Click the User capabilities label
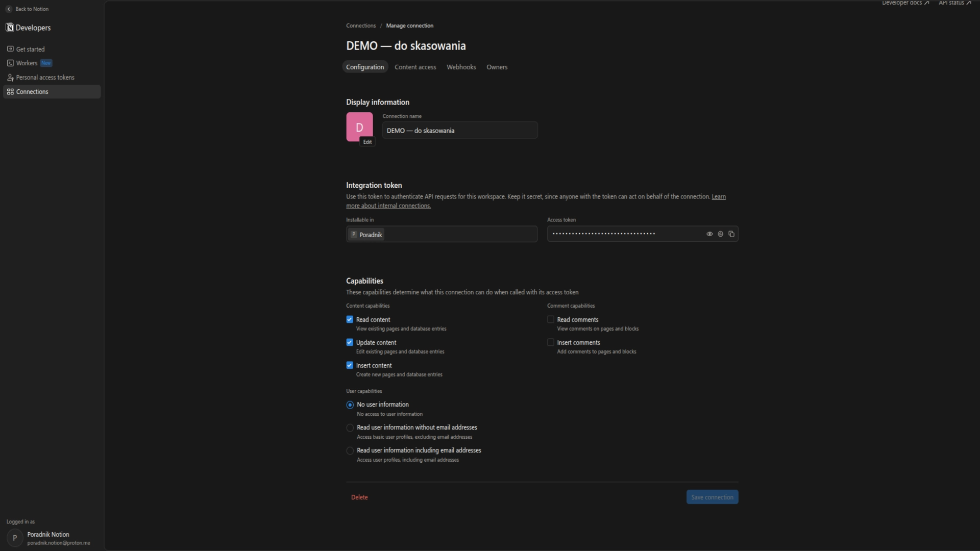Viewport: 980px width, 551px height. (x=364, y=391)
